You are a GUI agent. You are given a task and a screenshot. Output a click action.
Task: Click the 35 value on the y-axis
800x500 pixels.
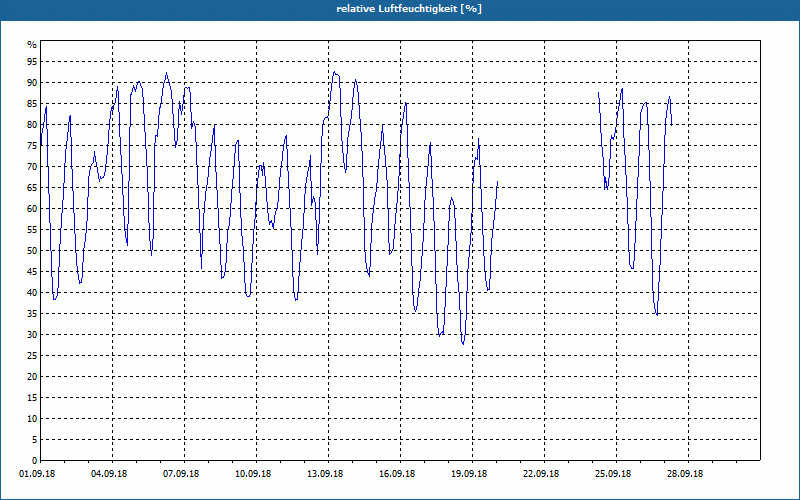32,314
